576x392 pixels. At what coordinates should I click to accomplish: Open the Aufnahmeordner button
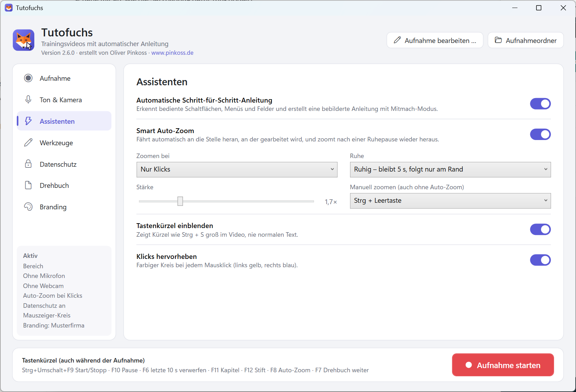[x=526, y=40]
